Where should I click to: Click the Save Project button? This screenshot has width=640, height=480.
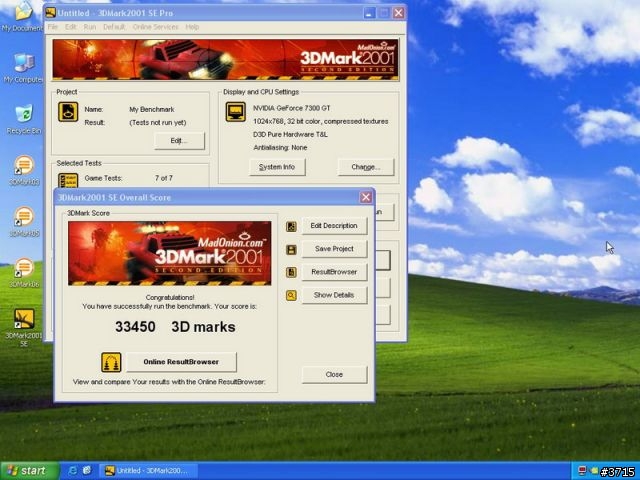coord(334,249)
